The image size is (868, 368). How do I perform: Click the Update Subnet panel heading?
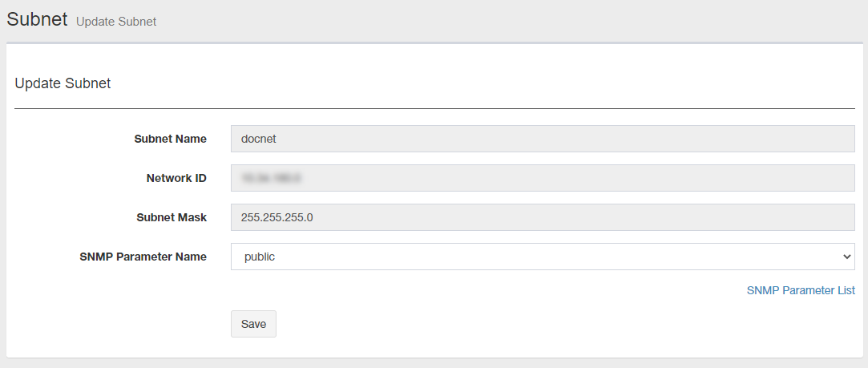click(63, 83)
